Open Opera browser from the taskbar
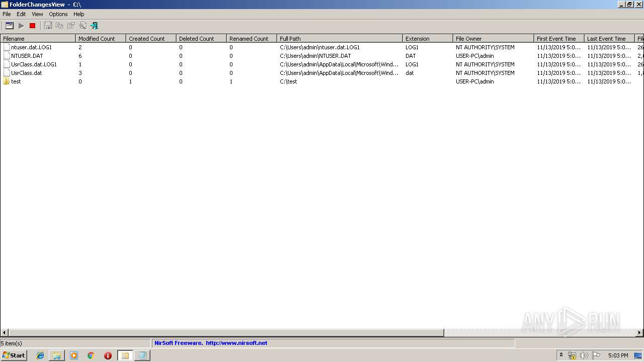This screenshot has height=362, width=644. (x=108, y=355)
